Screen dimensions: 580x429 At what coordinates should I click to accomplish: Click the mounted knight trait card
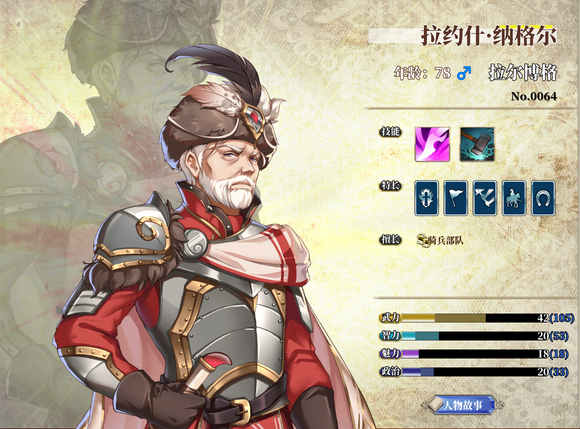(514, 198)
